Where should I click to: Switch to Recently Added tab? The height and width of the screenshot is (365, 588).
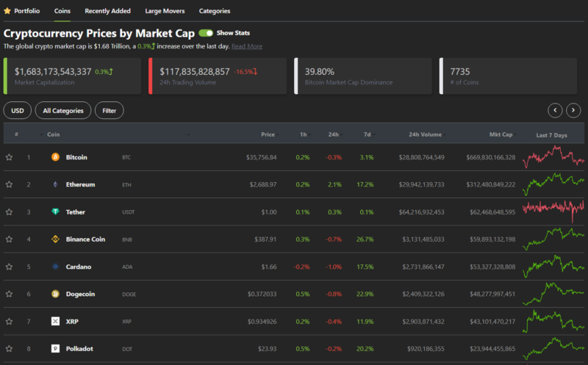107,11
